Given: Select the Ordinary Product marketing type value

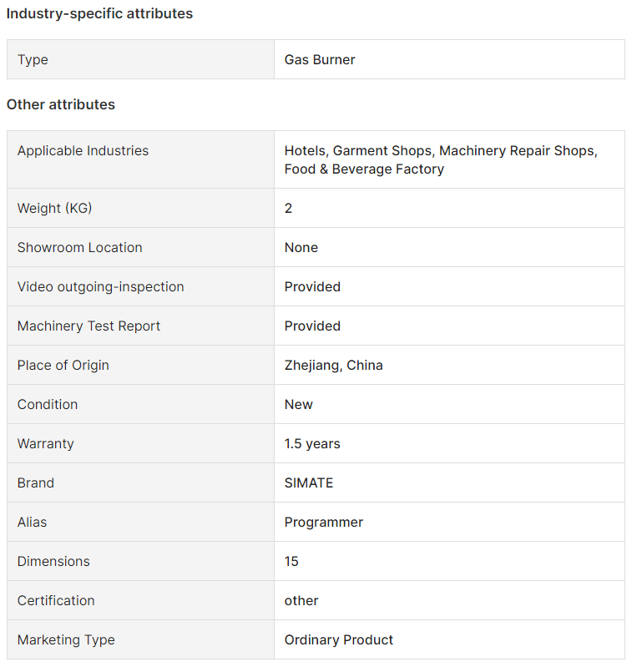Looking at the screenshot, I should [x=339, y=639].
